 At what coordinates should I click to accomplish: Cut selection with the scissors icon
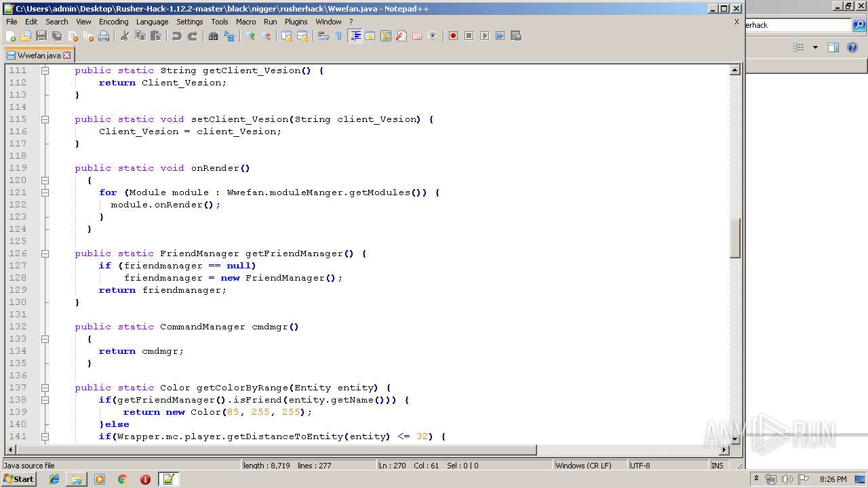tap(124, 36)
